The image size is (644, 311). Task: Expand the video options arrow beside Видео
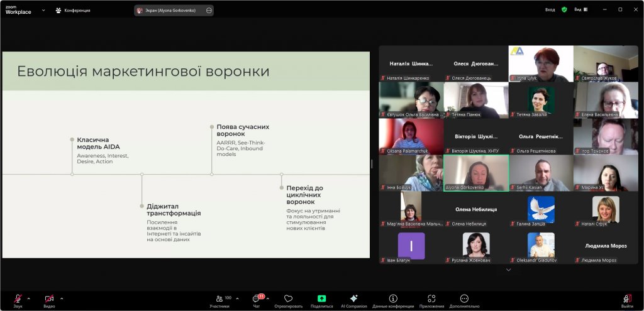click(x=62, y=298)
